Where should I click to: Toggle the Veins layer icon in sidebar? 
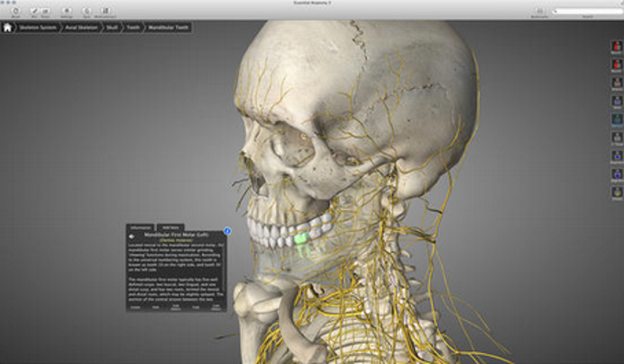pos(617,102)
